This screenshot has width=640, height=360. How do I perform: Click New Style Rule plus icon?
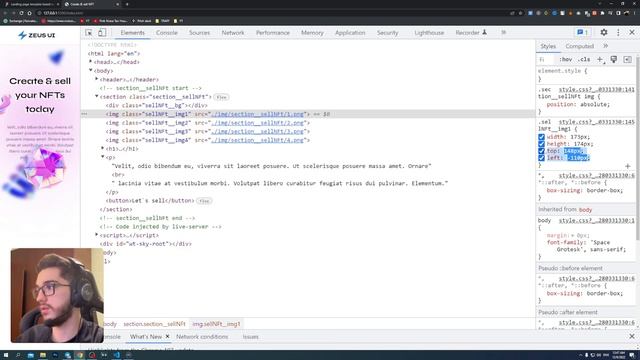point(600,60)
